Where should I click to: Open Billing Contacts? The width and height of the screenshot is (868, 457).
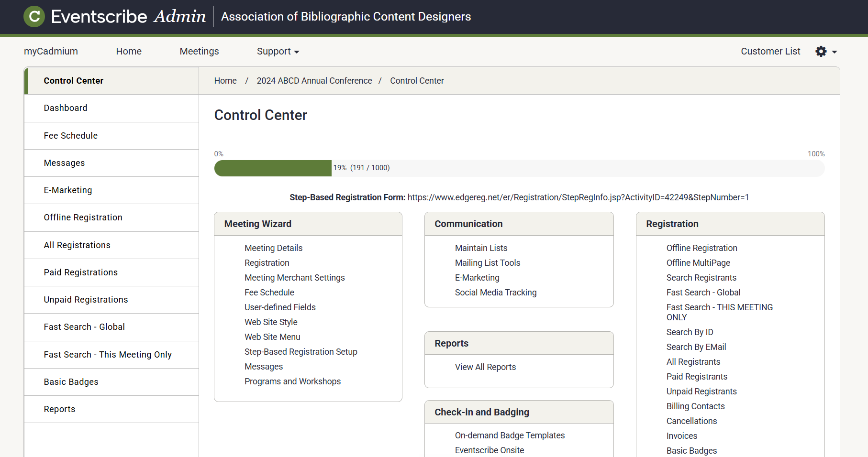pyautogui.click(x=696, y=406)
